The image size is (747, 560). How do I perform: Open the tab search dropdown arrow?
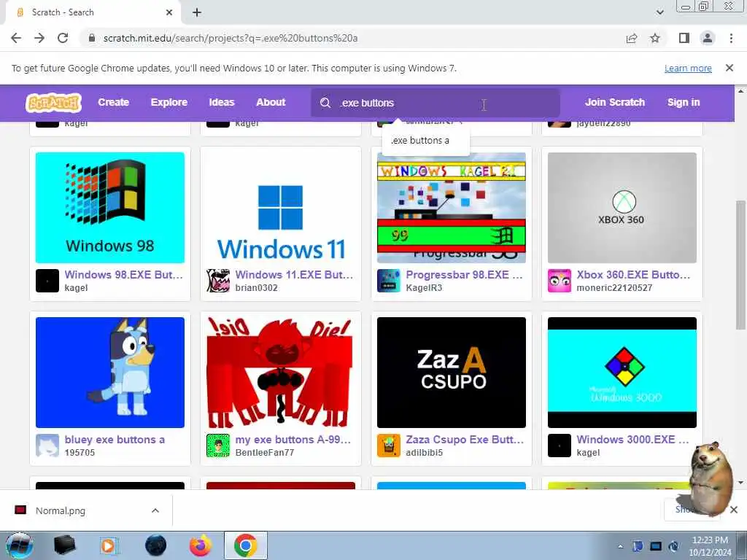659,12
